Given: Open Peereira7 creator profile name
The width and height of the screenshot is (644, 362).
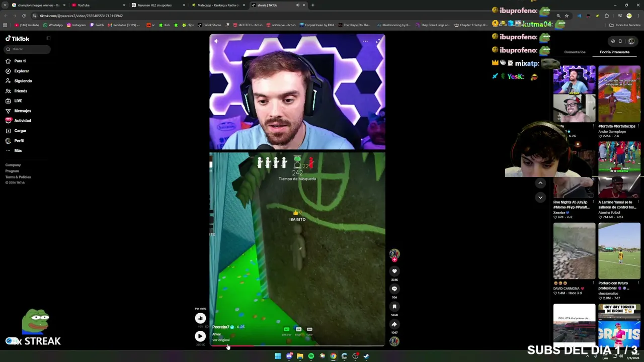Looking at the screenshot, I should [221, 327].
